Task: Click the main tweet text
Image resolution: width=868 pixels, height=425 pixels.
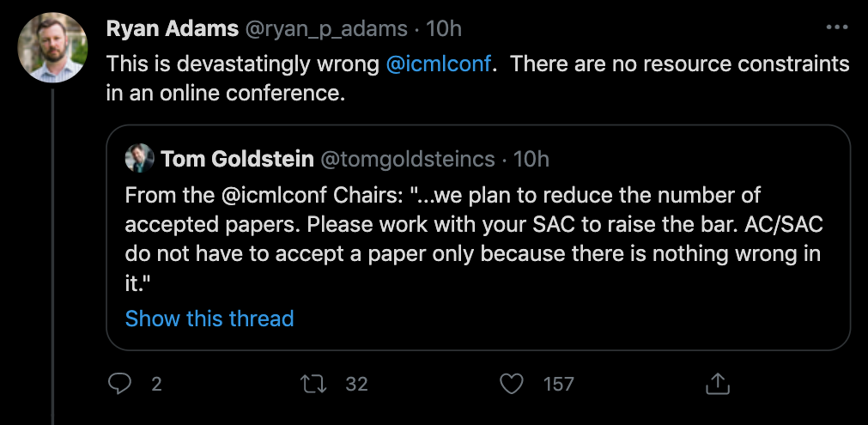Action: pos(477,79)
